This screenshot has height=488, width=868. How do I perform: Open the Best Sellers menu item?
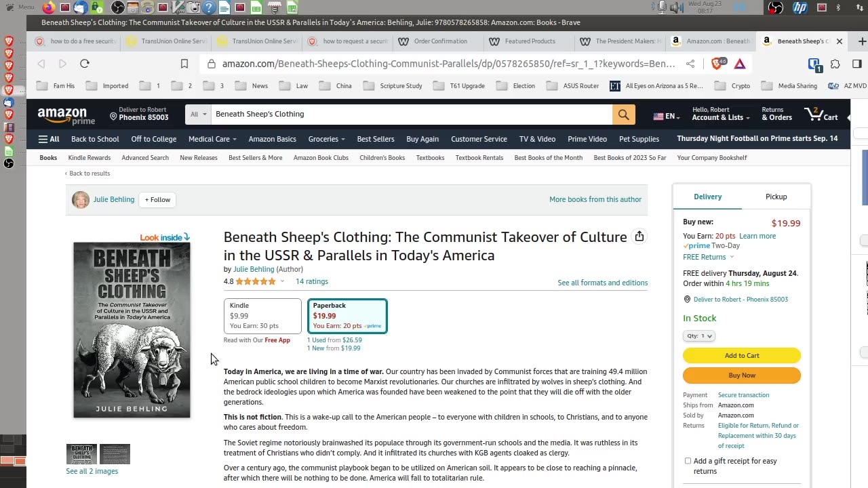(375, 139)
